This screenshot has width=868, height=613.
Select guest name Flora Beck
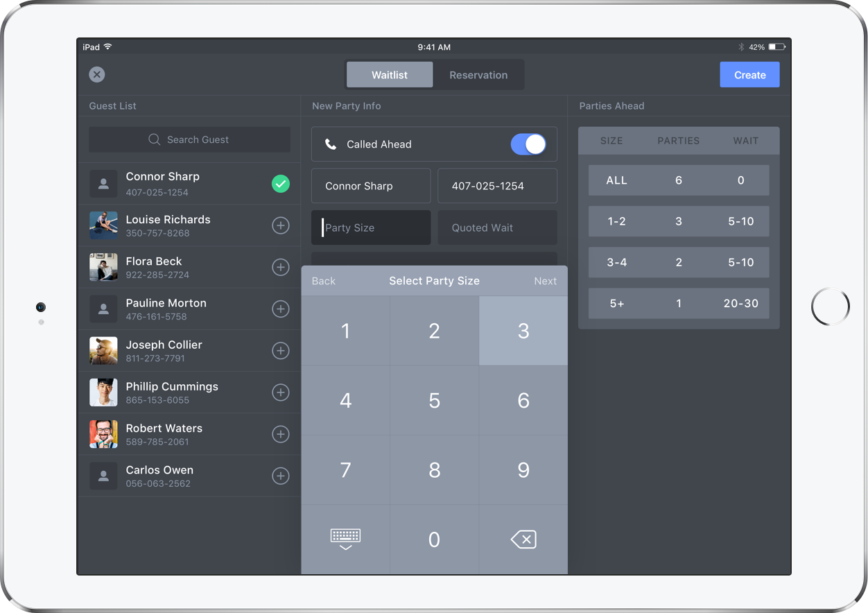(x=154, y=261)
